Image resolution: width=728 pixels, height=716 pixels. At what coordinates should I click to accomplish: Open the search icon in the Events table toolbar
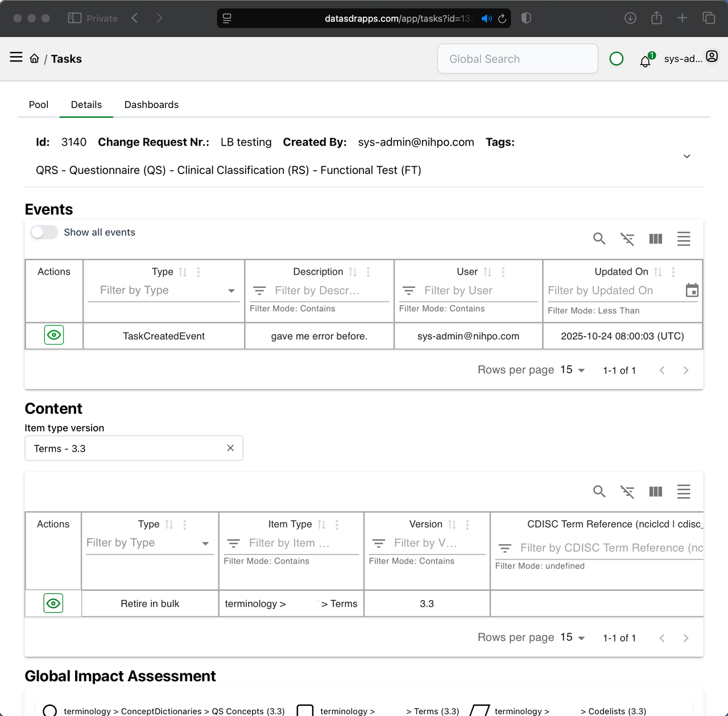click(599, 239)
